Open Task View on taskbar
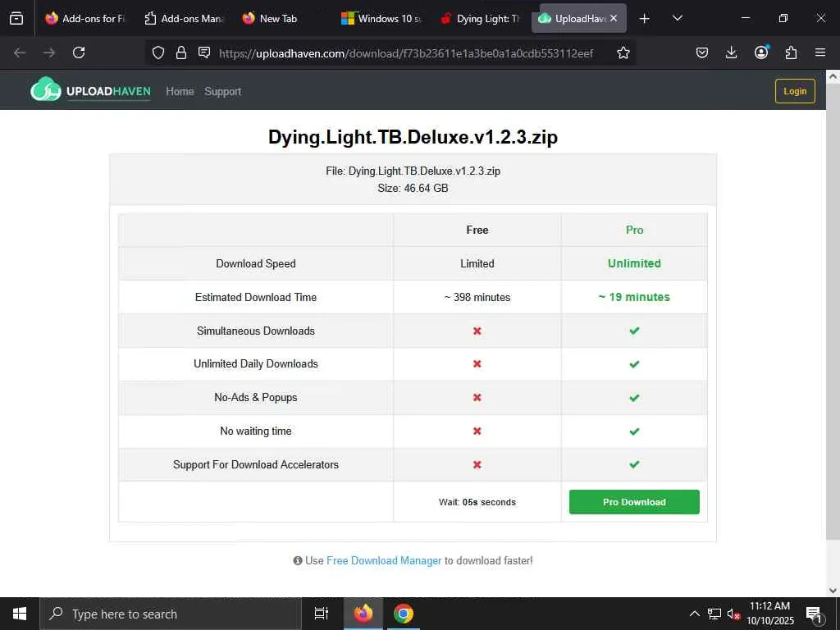 [x=322, y=614]
